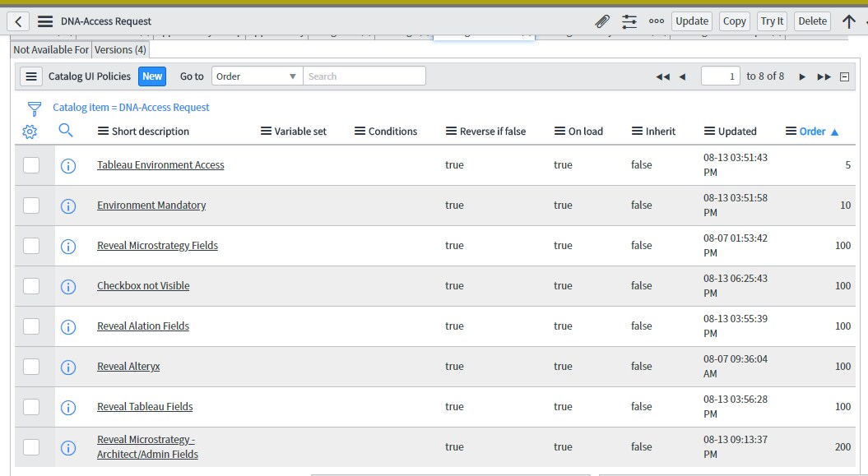Select the Reveal Alation Fields row checkbox
The height and width of the screenshot is (476, 868).
pyautogui.click(x=31, y=326)
